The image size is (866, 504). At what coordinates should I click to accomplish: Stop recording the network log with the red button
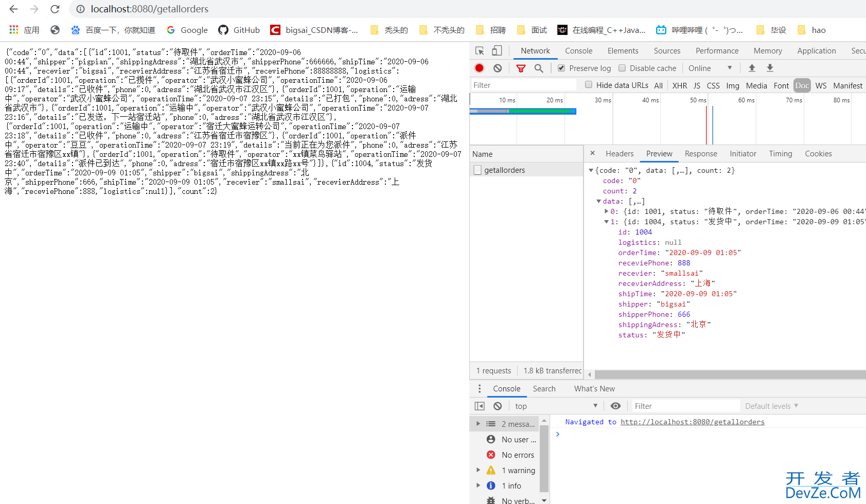(x=479, y=68)
